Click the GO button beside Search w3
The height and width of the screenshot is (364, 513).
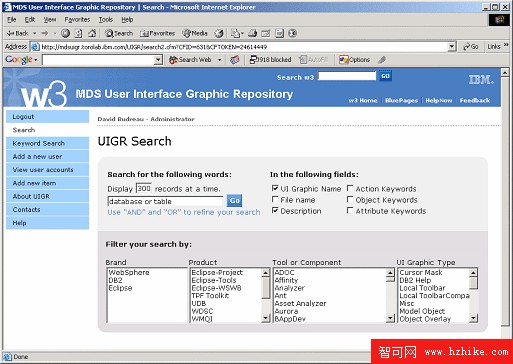pyautogui.click(x=385, y=76)
